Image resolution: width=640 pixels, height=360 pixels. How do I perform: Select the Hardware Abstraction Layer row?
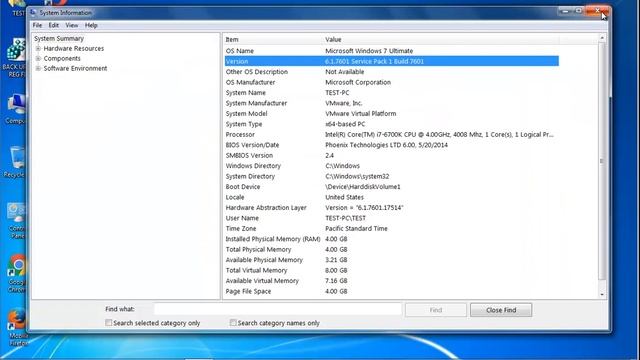(391, 208)
